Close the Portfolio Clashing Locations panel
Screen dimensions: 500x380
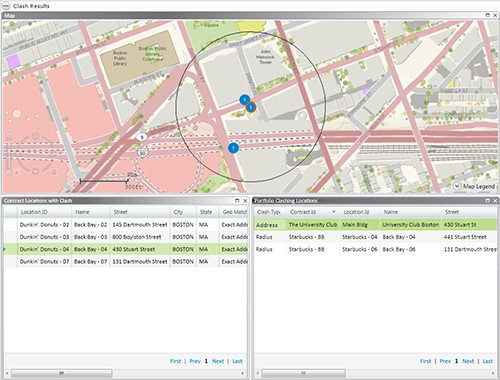[x=495, y=201]
